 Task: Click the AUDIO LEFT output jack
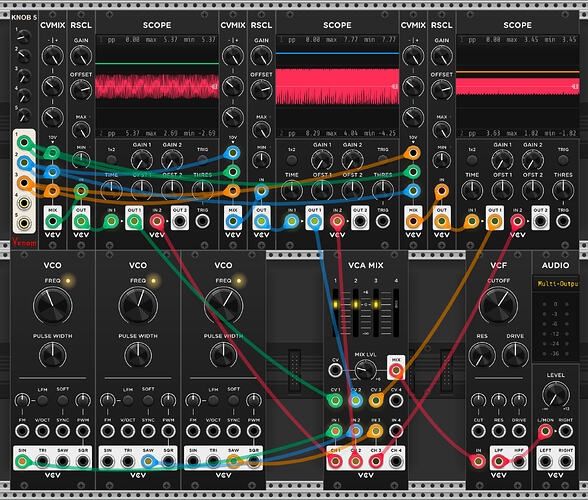pyautogui.click(x=545, y=461)
